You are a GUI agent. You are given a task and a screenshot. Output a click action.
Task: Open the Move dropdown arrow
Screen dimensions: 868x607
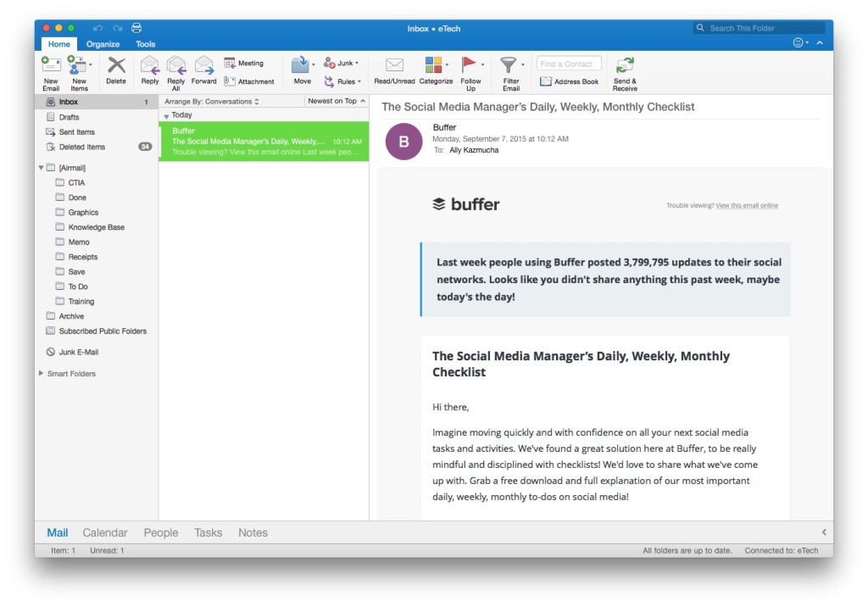pos(314,64)
